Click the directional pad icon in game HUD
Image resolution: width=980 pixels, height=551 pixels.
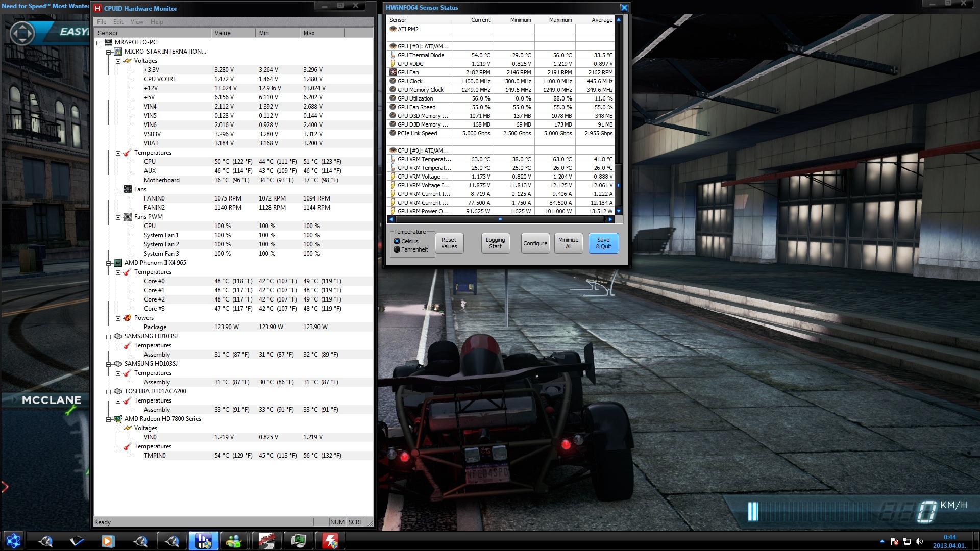pos(21,34)
